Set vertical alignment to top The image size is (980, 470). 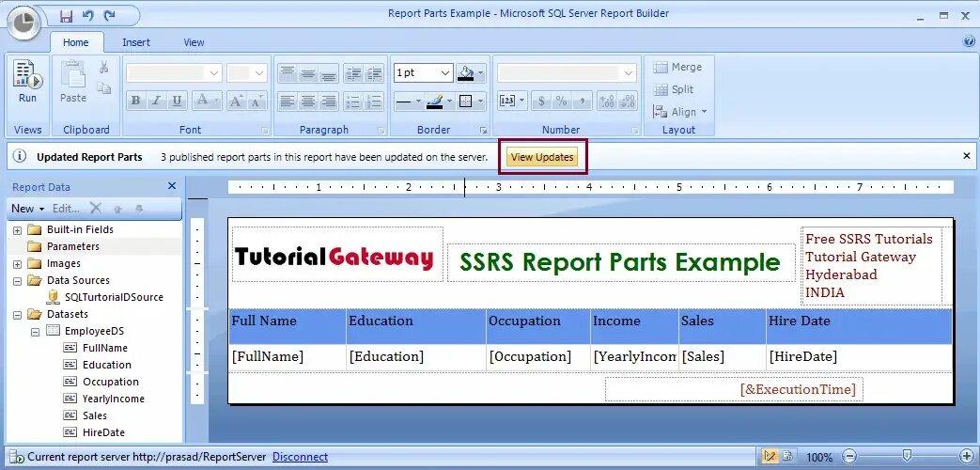(x=288, y=73)
